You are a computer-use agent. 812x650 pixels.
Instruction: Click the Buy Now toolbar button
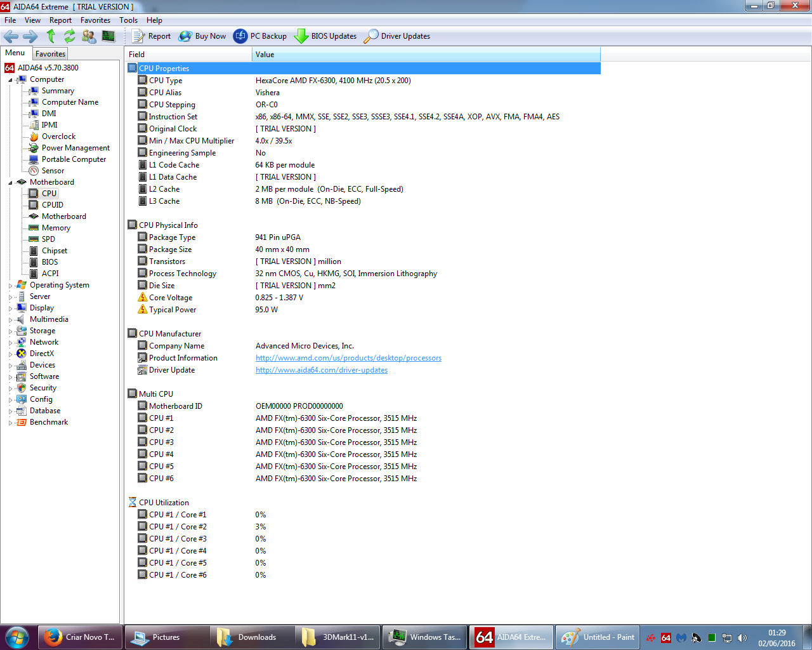point(202,36)
